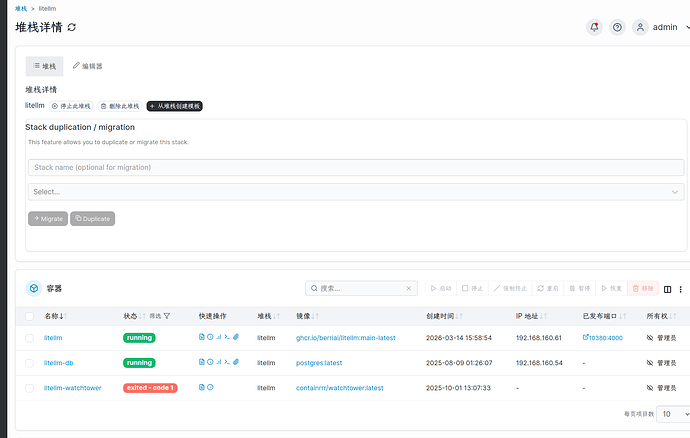
Task: Click the 停止 container toolbar button
Action: click(472, 288)
